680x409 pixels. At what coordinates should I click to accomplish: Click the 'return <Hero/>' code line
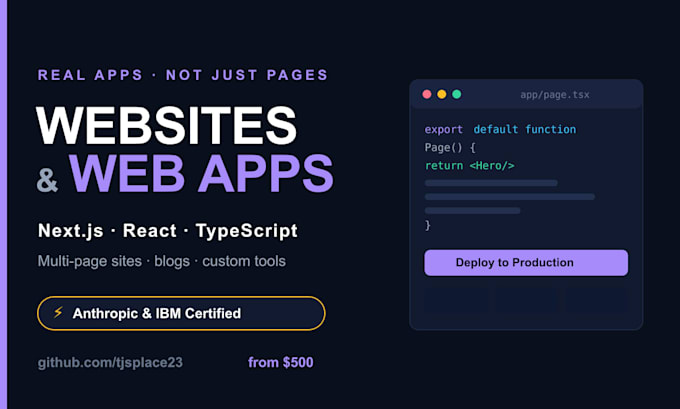[469, 166]
